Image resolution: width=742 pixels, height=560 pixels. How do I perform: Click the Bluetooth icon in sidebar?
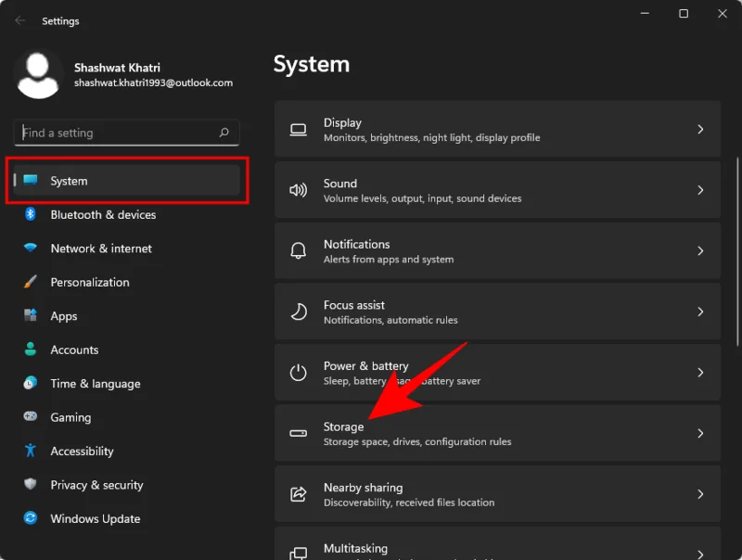tap(29, 214)
